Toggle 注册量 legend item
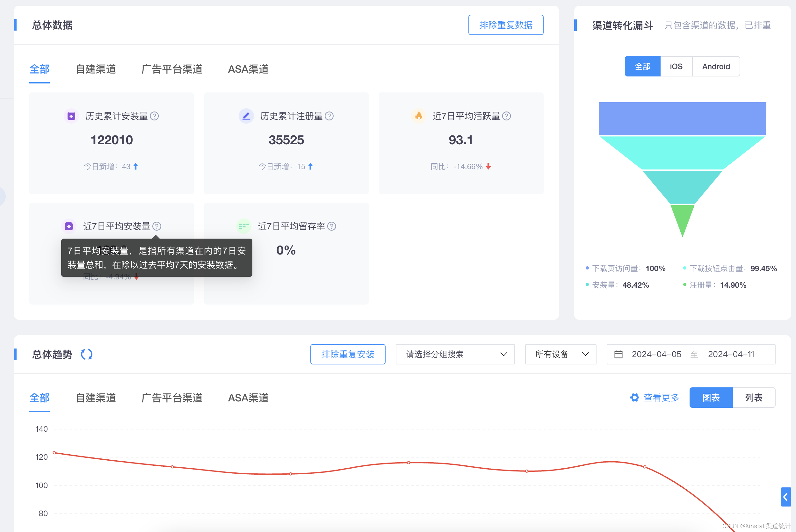This screenshot has height=532, width=796. click(714, 285)
